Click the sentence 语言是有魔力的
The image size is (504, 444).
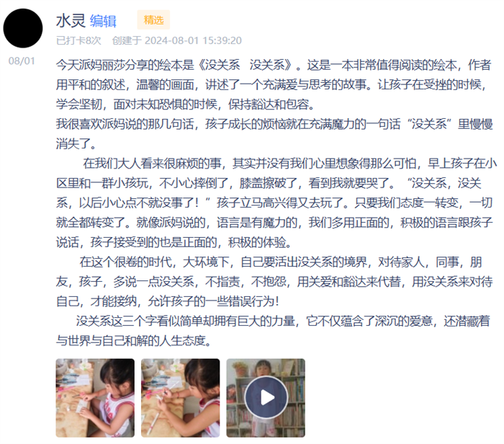point(257,222)
